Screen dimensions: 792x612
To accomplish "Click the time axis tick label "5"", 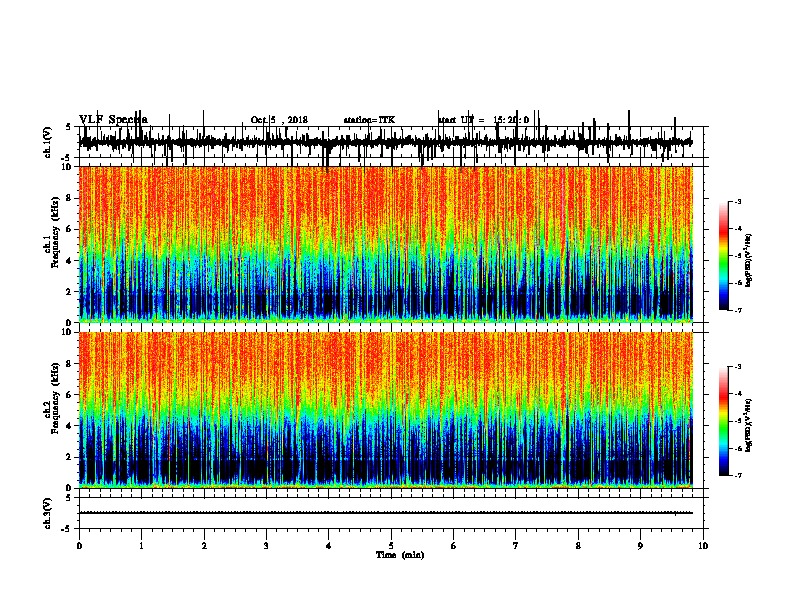I will [x=391, y=546].
